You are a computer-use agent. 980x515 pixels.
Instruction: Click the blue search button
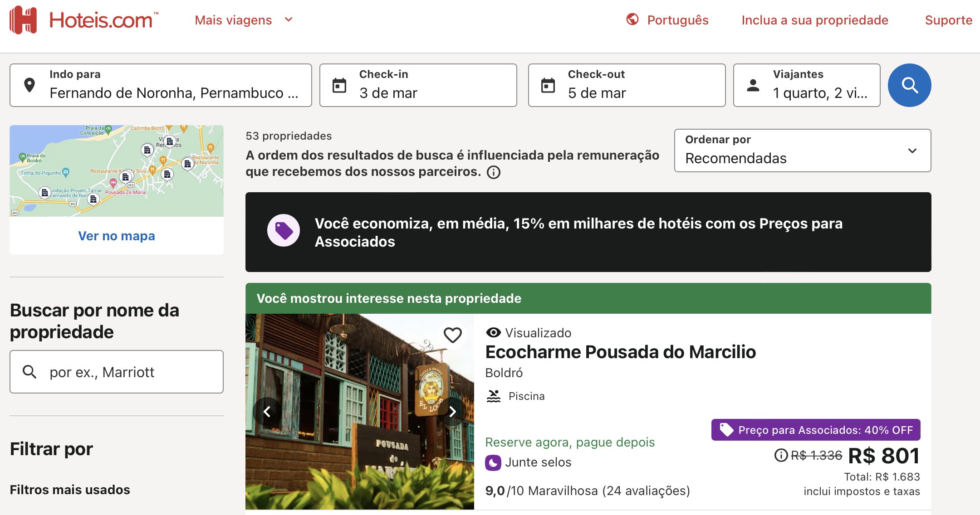pyautogui.click(x=909, y=85)
